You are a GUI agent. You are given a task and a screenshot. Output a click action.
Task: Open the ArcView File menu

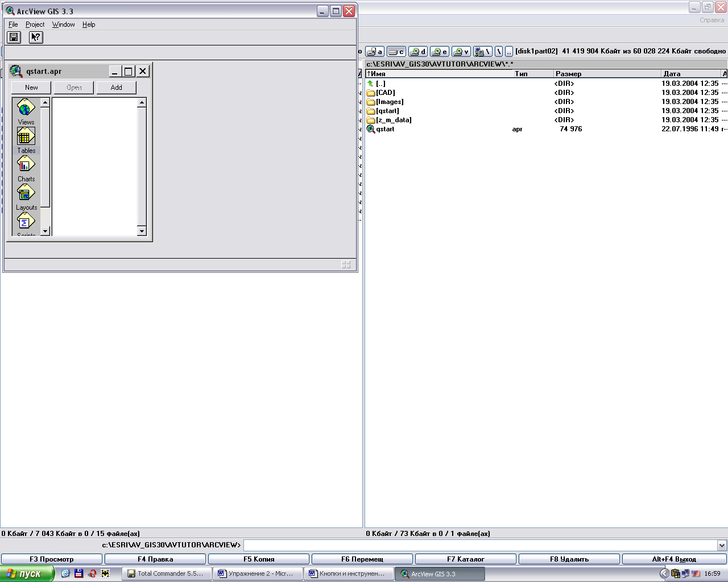13,24
